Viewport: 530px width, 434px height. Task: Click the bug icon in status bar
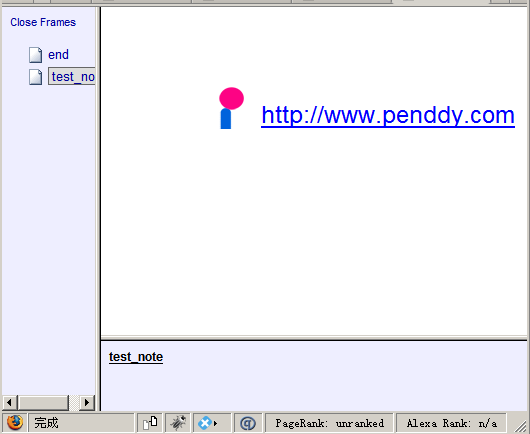coord(178,423)
